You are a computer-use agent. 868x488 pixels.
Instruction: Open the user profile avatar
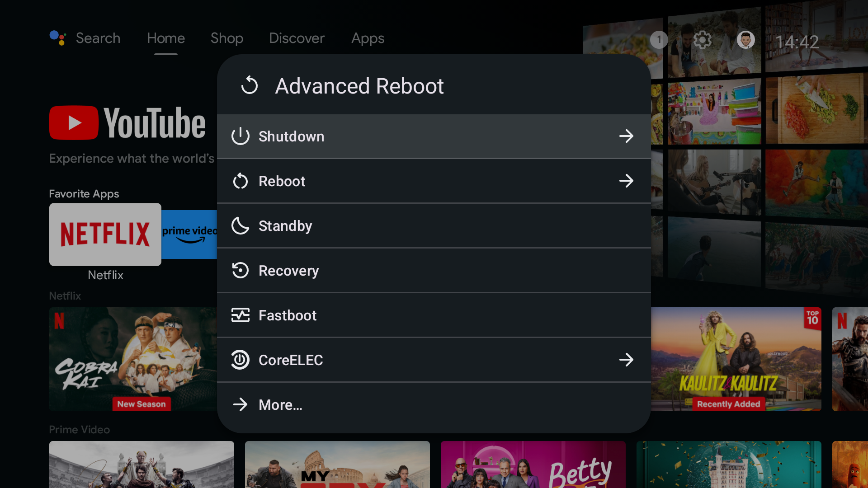(x=746, y=40)
